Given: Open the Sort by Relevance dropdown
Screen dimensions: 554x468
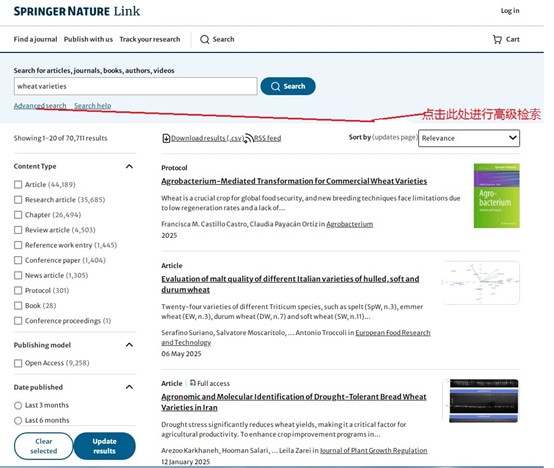Looking at the screenshot, I should click(x=469, y=138).
